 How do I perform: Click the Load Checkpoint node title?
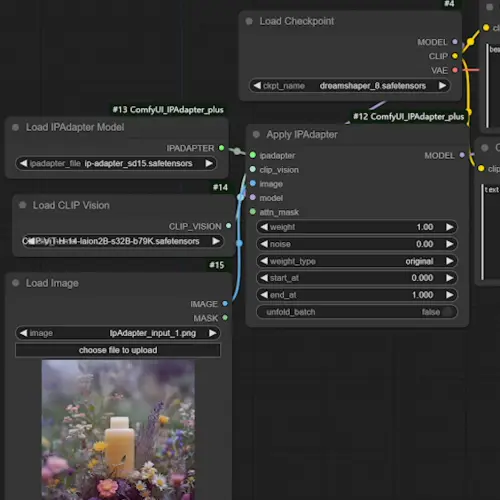pos(297,21)
